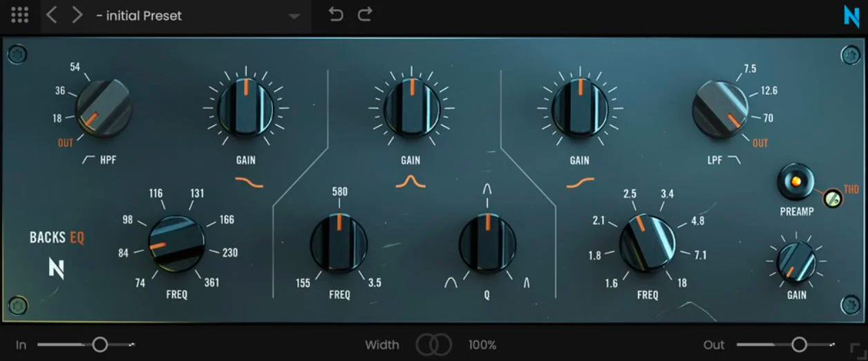This screenshot has height=361, width=868.
Task: Click the medium Q shape icon above knob
Action: click(488, 189)
